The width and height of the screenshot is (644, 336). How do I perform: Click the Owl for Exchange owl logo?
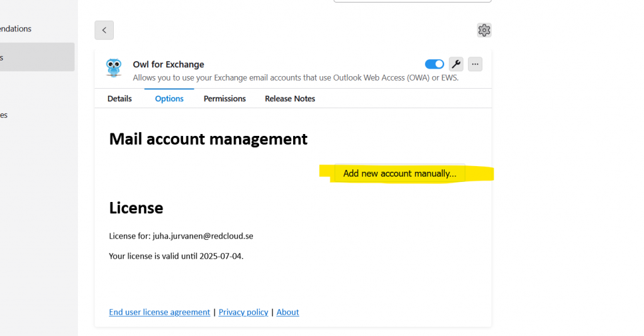114,68
